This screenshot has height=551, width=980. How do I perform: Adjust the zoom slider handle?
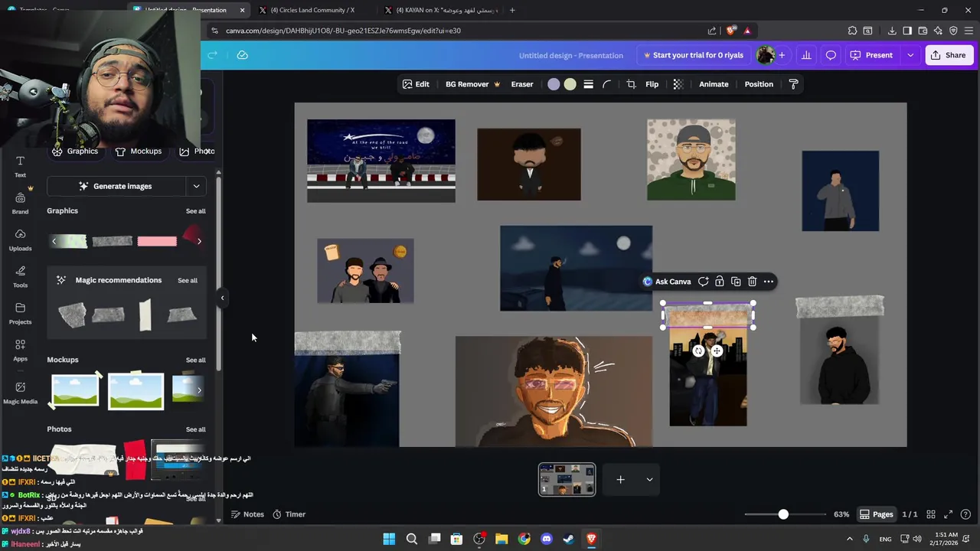coord(783,514)
